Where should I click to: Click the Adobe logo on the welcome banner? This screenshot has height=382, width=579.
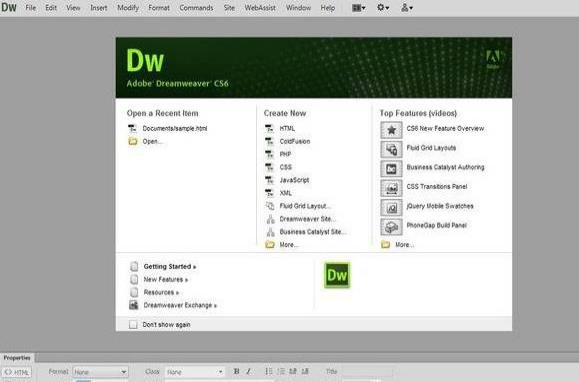[493, 59]
